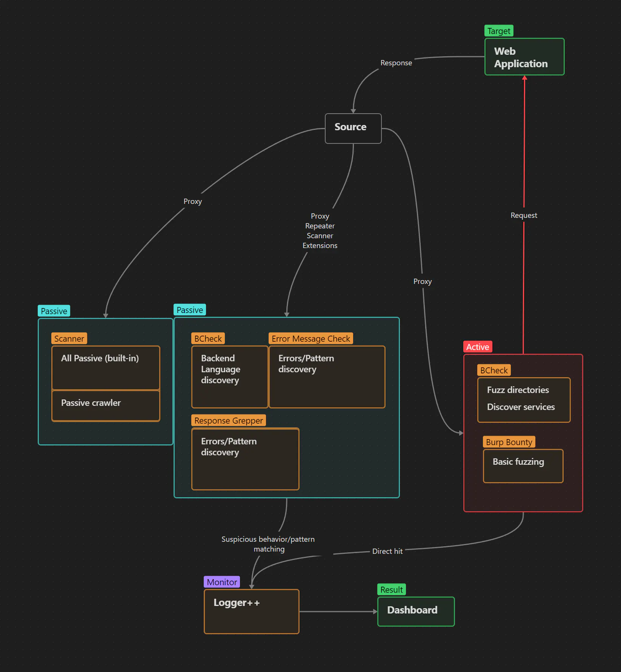Click the Passive label above Scanner group

[x=54, y=311]
